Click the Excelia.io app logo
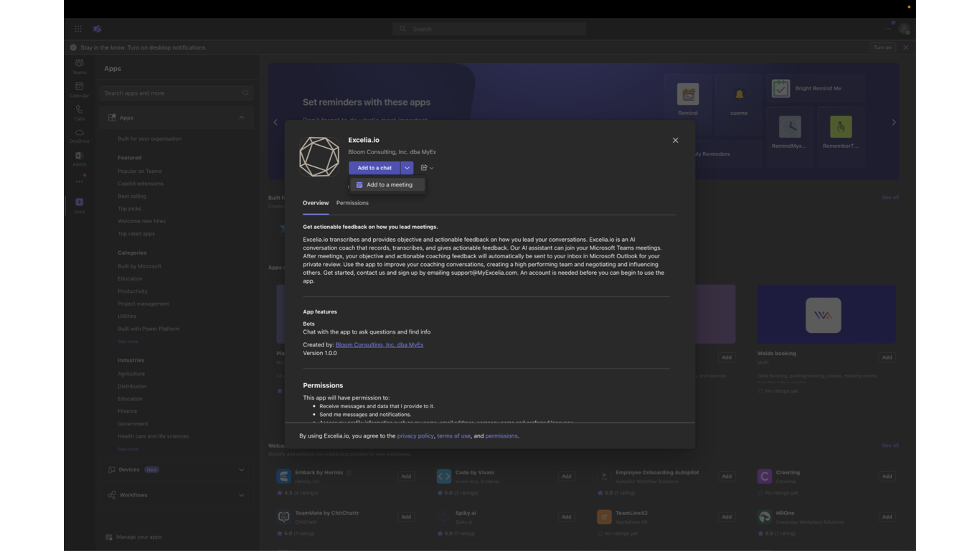980x551 pixels. [319, 156]
